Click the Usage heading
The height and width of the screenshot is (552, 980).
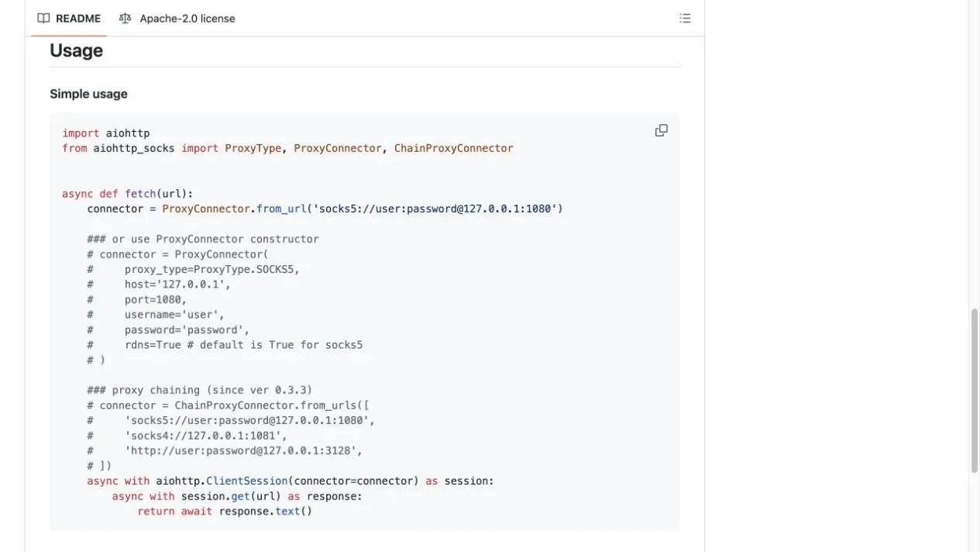(x=76, y=50)
